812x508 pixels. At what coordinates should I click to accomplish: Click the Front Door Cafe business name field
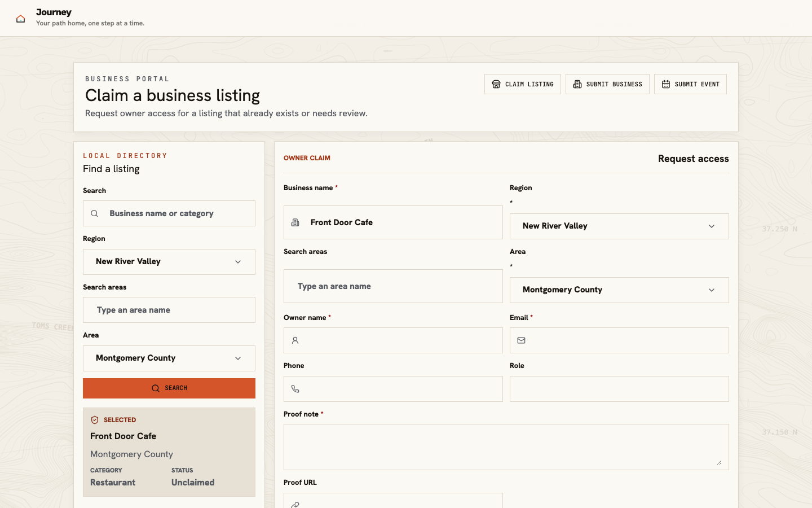point(393,222)
